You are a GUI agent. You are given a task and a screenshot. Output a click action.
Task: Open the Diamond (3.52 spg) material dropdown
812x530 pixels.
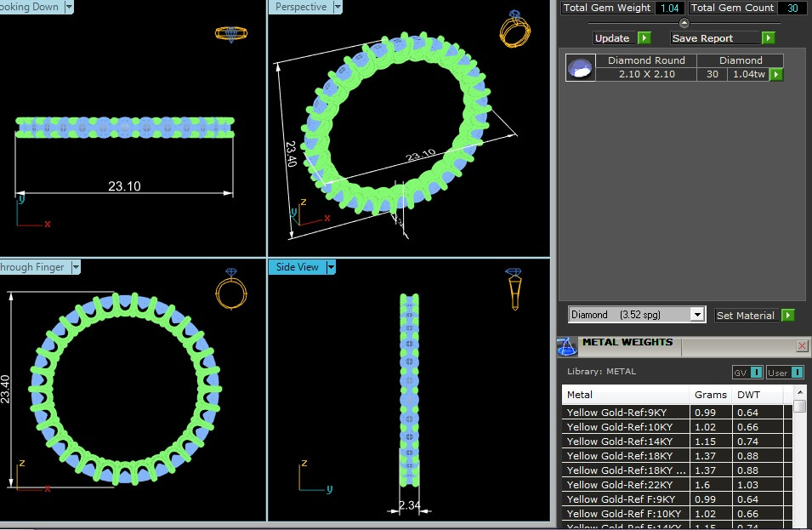pyautogui.click(x=697, y=315)
